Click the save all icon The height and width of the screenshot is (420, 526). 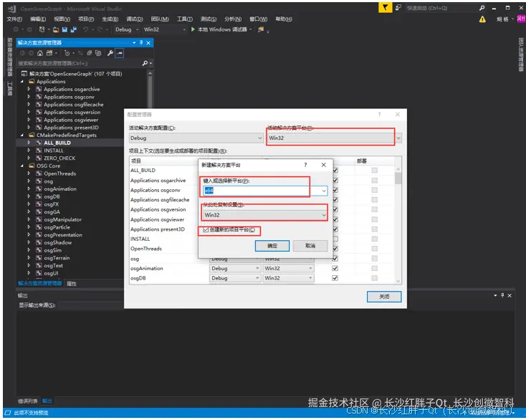click(73, 29)
